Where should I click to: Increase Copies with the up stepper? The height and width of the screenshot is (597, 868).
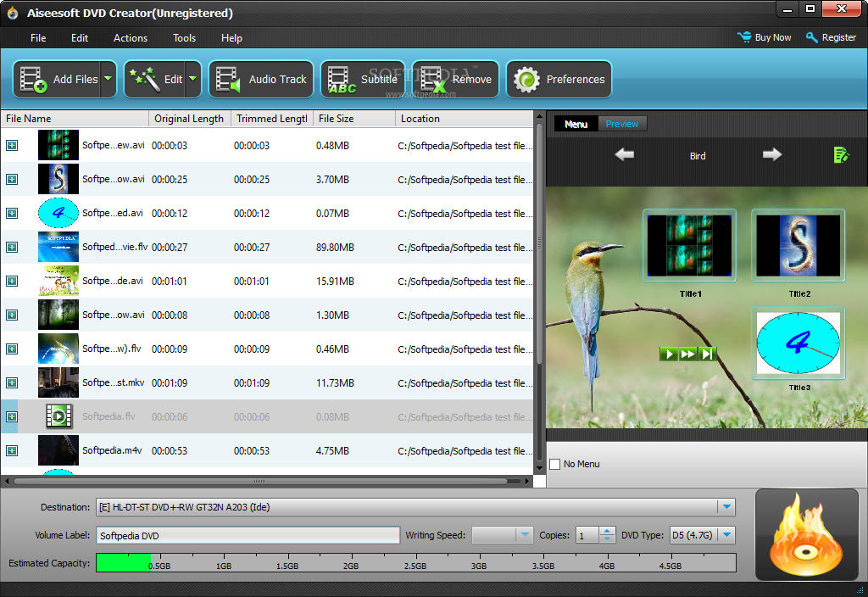point(607,531)
